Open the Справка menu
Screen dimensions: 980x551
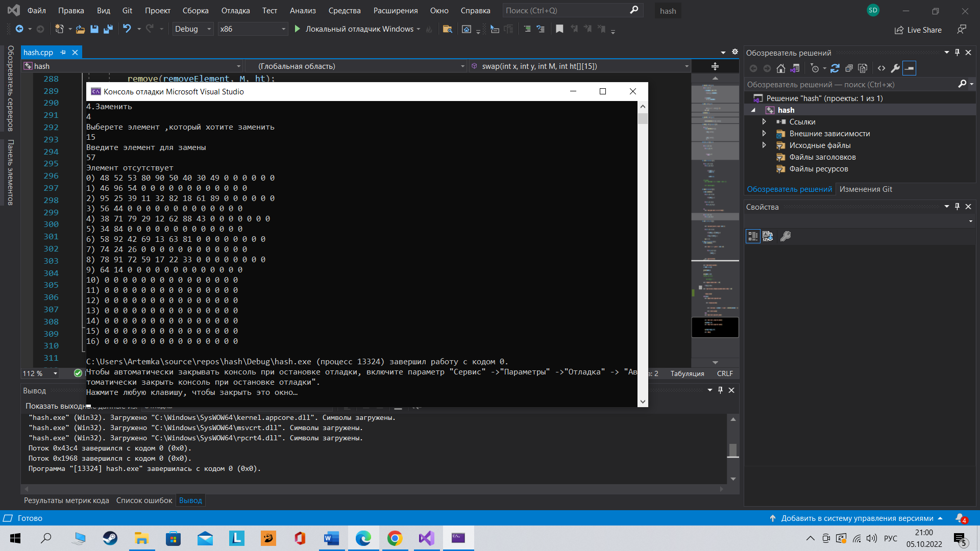(x=475, y=11)
